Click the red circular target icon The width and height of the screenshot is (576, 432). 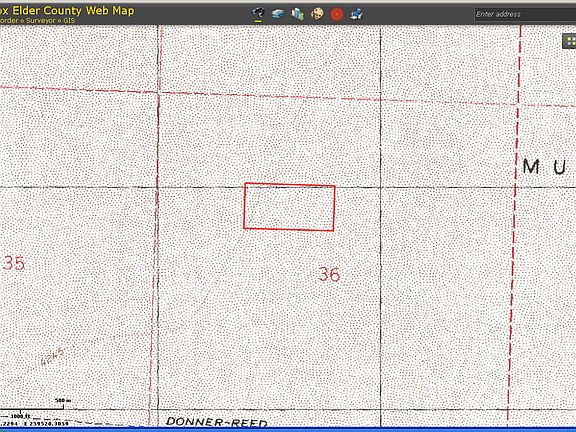point(336,14)
